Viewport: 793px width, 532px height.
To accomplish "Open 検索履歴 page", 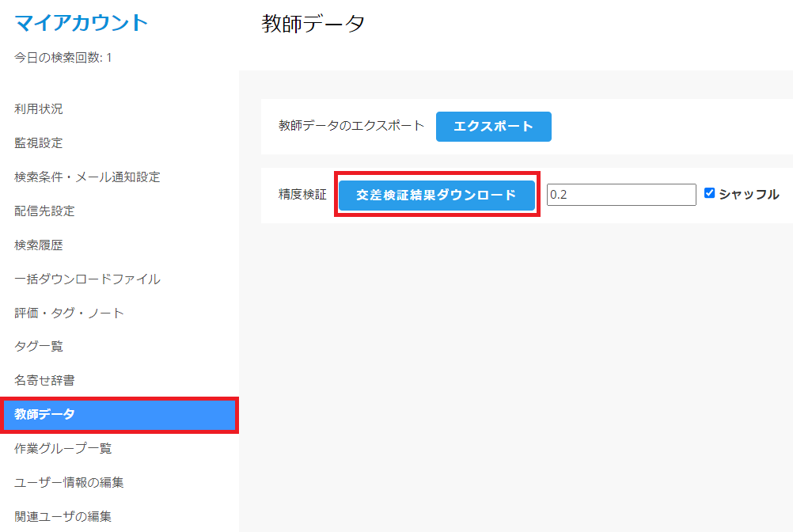I will coord(39,245).
